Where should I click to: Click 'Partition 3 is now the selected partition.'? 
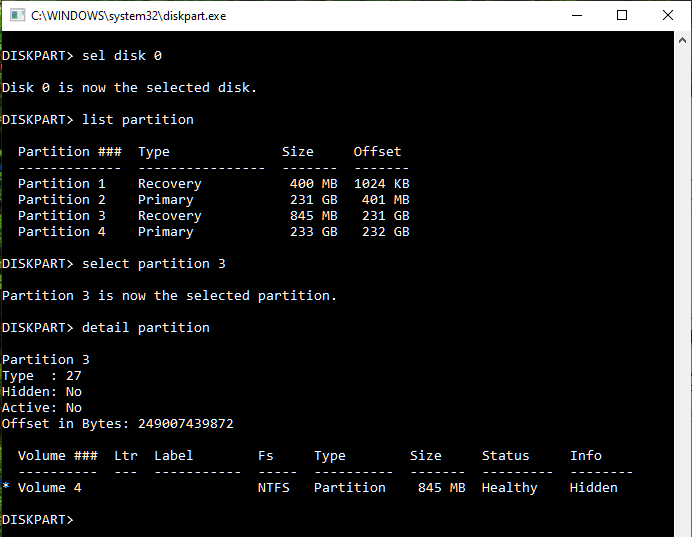tap(169, 296)
